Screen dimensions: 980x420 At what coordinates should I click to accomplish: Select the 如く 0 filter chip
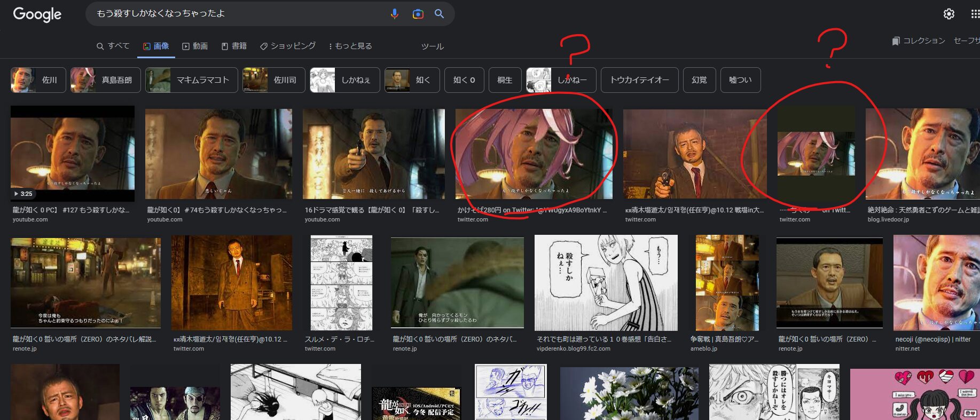pos(464,80)
